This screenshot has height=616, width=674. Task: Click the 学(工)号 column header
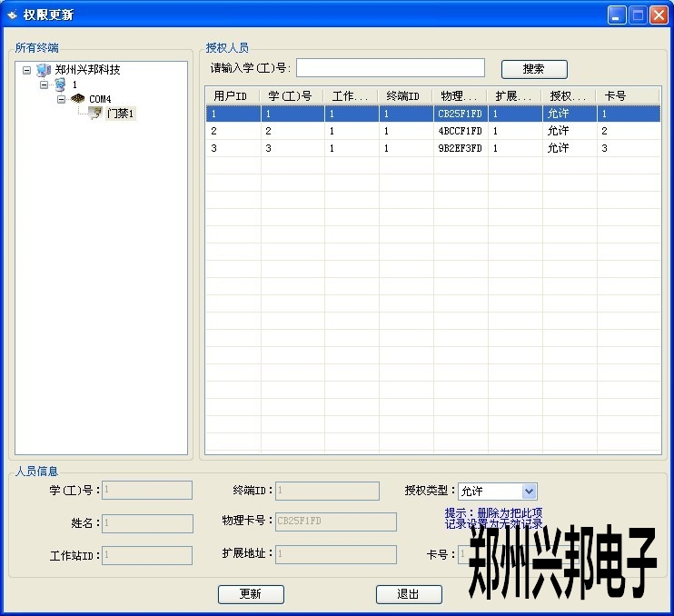tap(291, 95)
